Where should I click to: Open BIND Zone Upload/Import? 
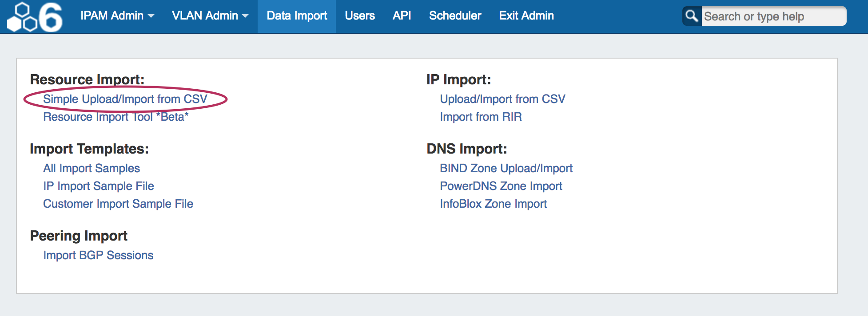tap(506, 168)
